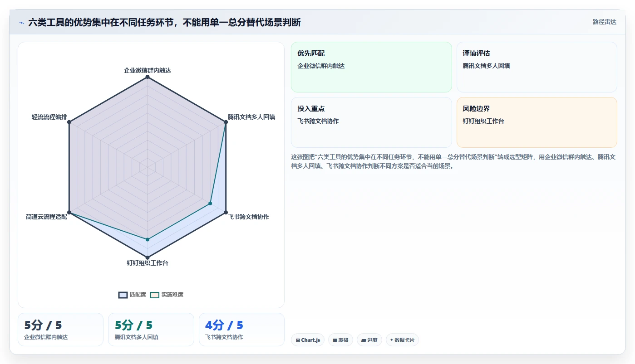The height and width of the screenshot is (364, 635).
Task: Open the 投入重点 card
Action: (371, 122)
